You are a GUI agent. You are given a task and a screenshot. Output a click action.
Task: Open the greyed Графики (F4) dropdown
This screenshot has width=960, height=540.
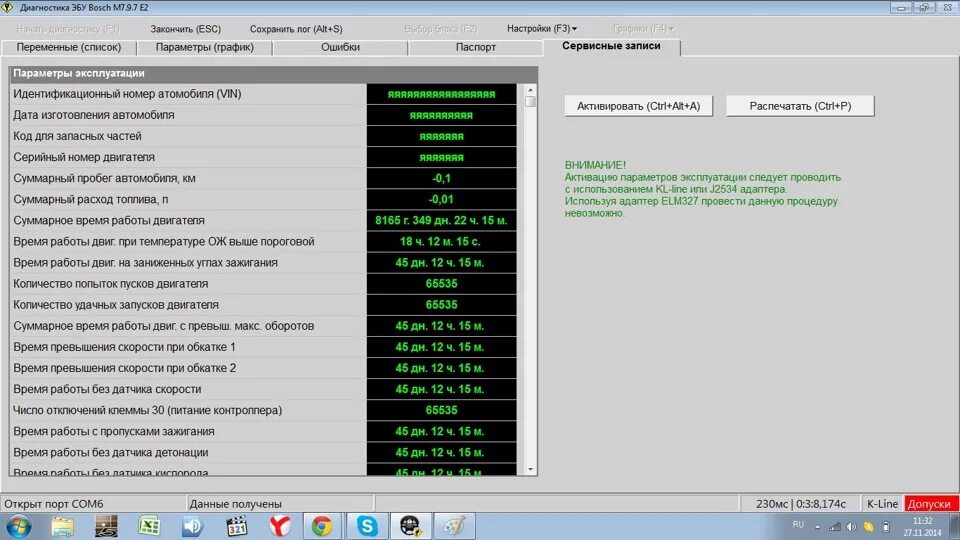click(643, 29)
